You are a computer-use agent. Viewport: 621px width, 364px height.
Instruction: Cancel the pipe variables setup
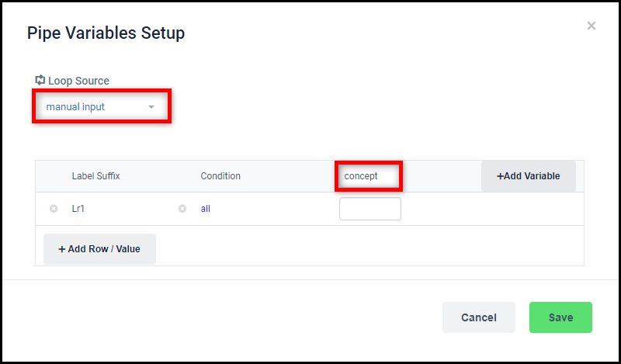478,317
